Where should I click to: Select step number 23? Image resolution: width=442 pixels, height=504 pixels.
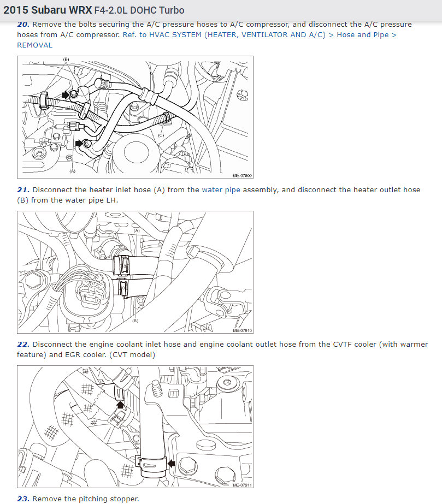pos(23,499)
